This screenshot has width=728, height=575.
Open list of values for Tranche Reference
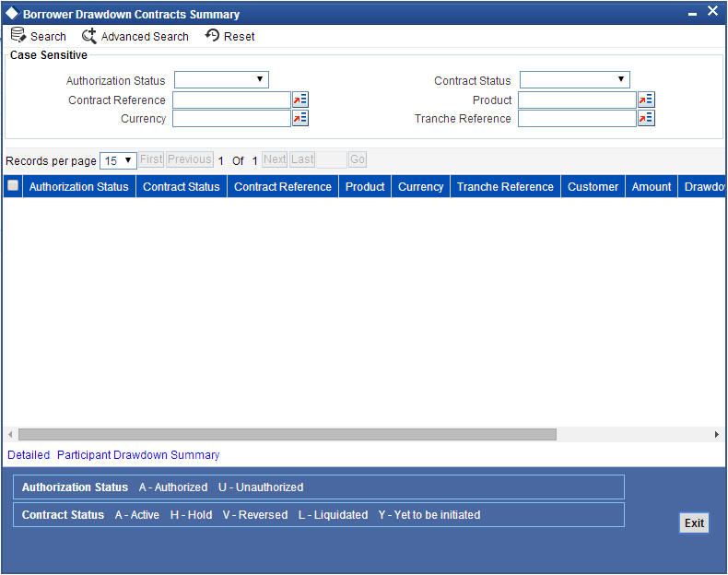[x=646, y=118]
